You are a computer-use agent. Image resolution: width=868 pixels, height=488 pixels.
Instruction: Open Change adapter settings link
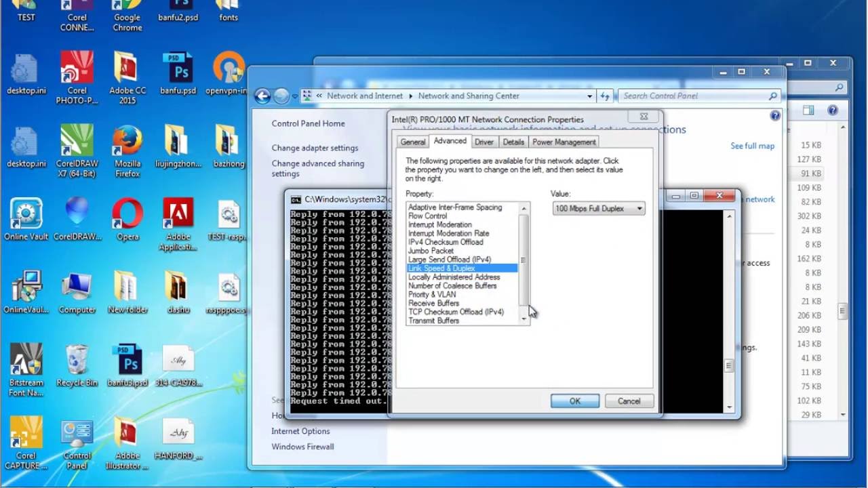(315, 148)
